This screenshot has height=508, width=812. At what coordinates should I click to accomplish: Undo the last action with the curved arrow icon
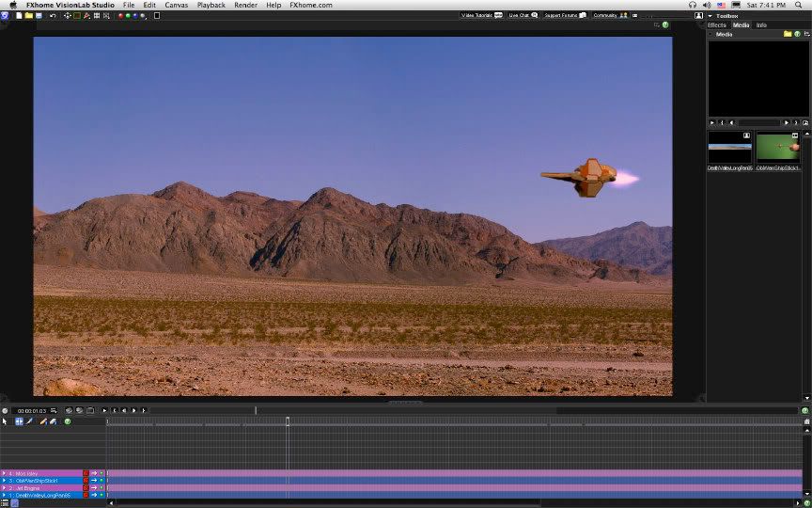coord(53,16)
